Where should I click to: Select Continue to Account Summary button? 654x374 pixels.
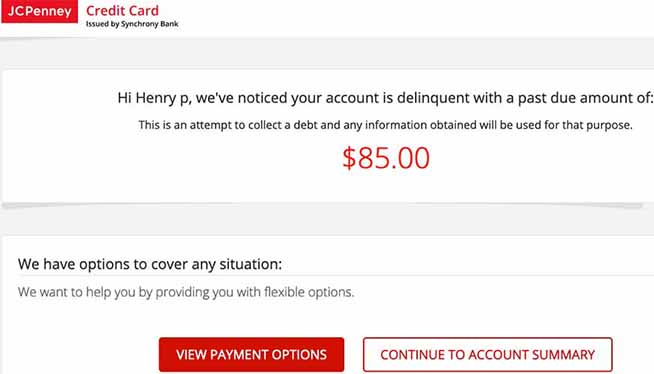tap(488, 354)
